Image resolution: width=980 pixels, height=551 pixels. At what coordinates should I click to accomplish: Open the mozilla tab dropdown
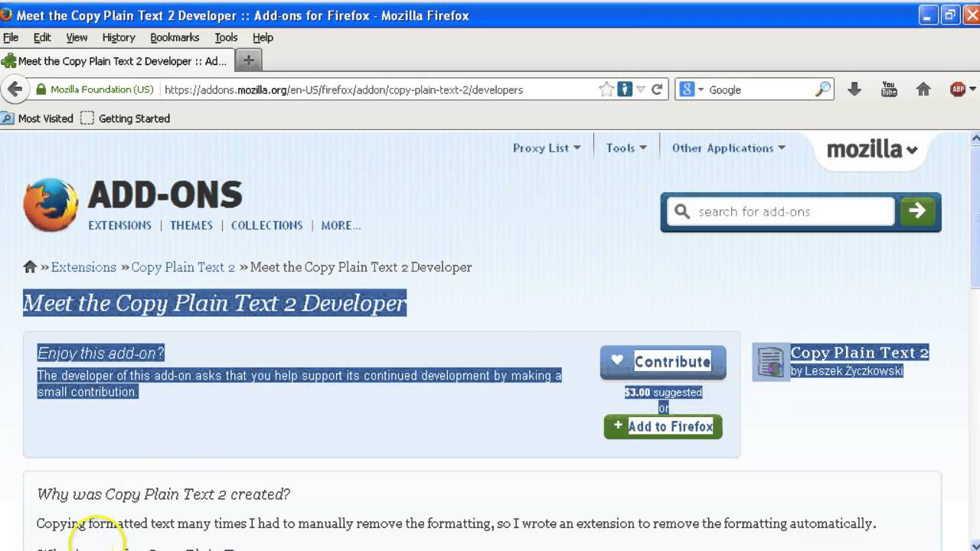tap(872, 149)
